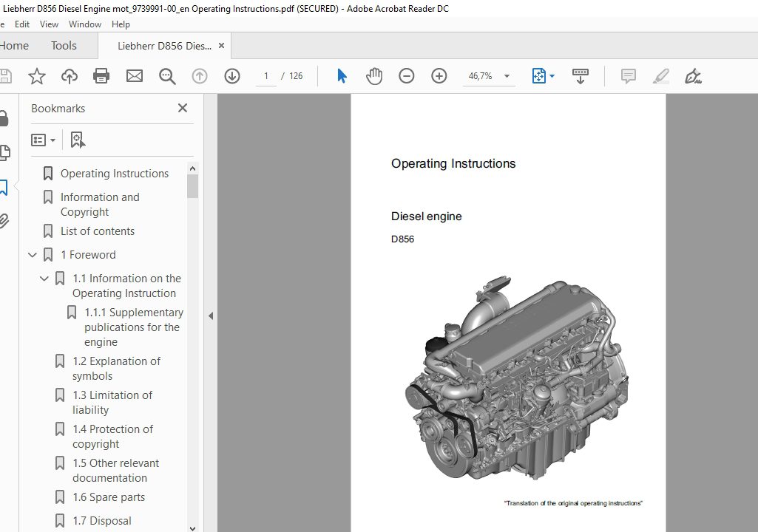Open the Find text magnifier tool
The height and width of the screenshot is (532, 758).
tap(167, 76)
